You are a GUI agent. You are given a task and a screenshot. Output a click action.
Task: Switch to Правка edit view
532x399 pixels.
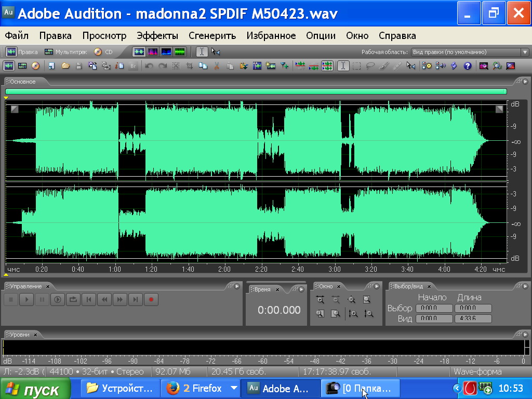coord(22,52)
